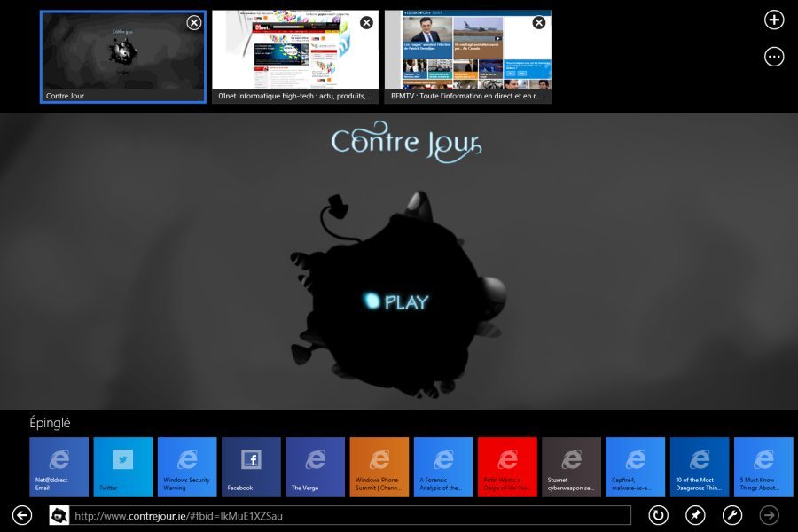Screen dimensions: 798x532
Task: Open the Twitter pinned tile
Action: [x=123, y=466]
